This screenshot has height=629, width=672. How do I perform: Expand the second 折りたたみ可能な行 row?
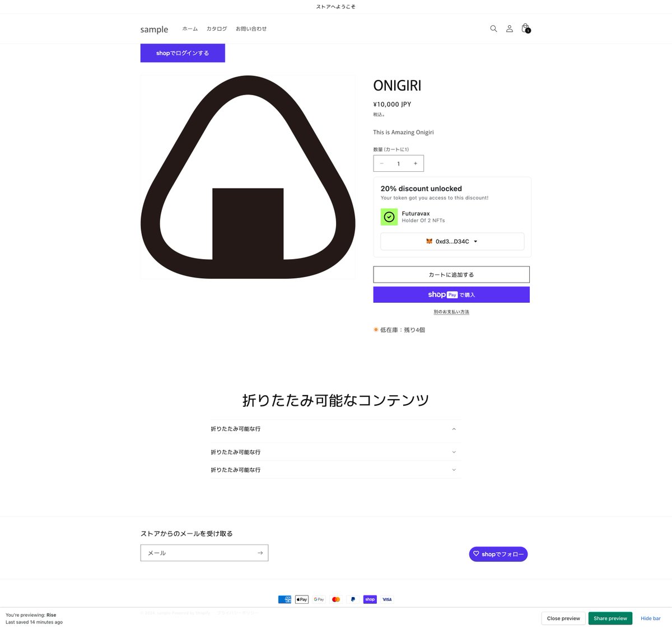click(335, 452)
